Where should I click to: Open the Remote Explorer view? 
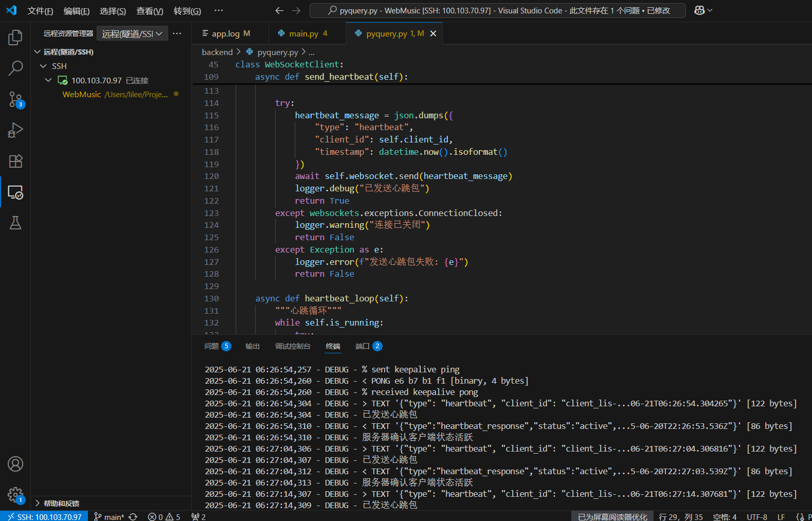pyautogui.click(x=15, y=192)
